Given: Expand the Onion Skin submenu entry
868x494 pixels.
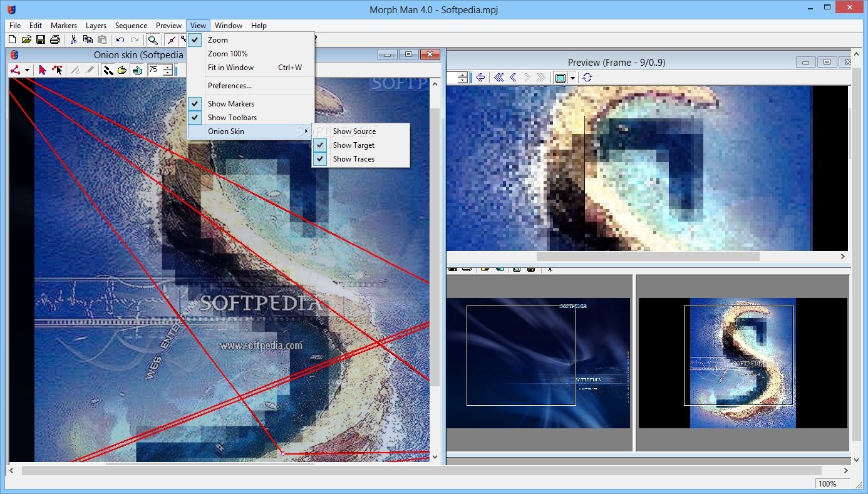Looking at the screenshot, I should point(251,131).
